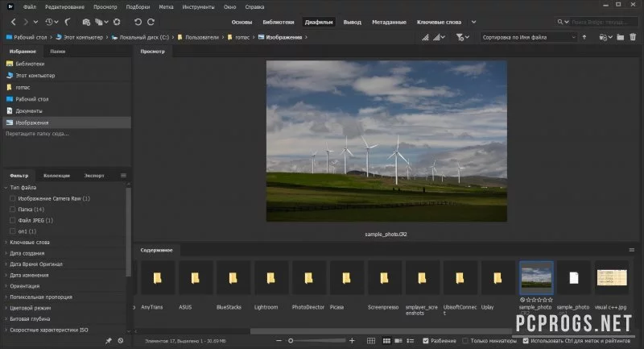644x349 pixels.
Task: Open Filter panel hamburger menu
Action: [x=123, y=176]
